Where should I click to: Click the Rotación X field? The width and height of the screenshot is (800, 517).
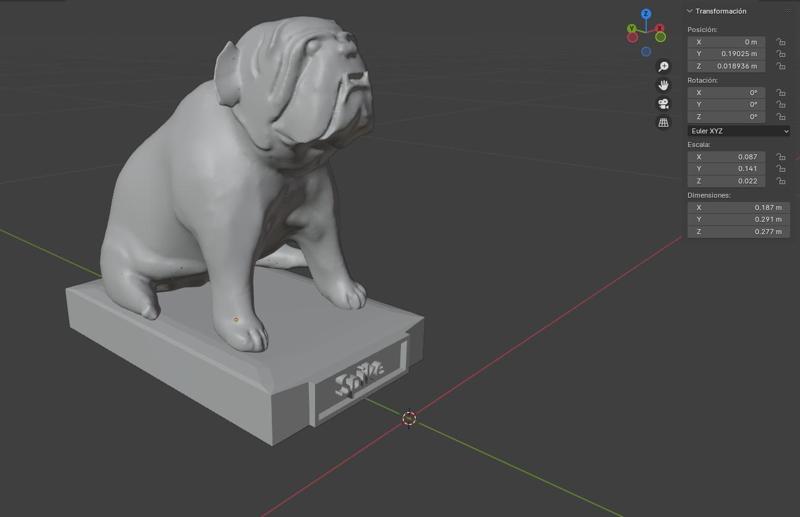click(x=726, y=92)
